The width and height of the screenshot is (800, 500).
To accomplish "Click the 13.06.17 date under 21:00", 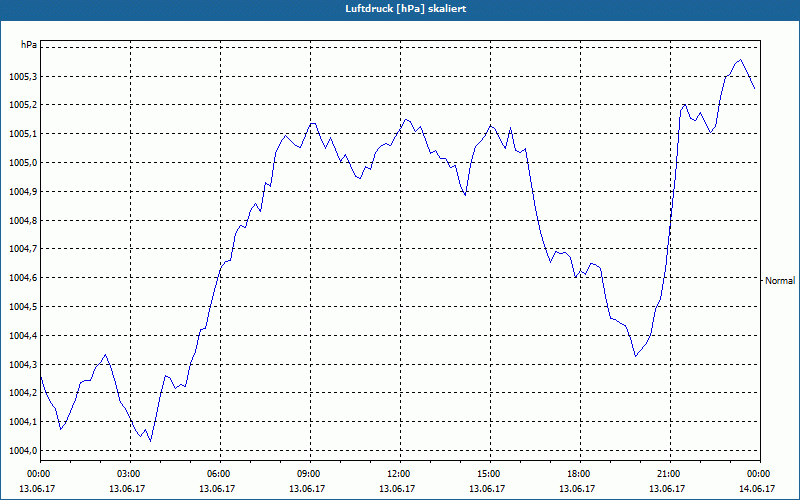I will [x=667, y=489].
